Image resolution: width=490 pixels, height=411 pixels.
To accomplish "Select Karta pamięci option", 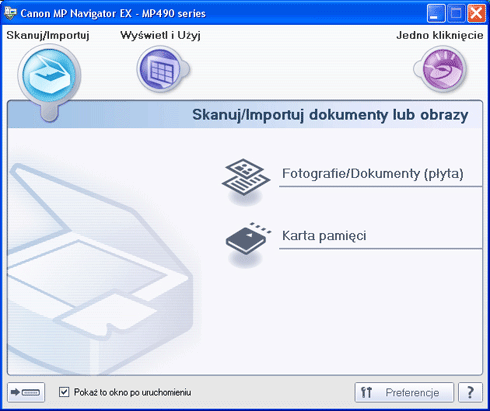I will pyautogui.click(x=324, y=236).
